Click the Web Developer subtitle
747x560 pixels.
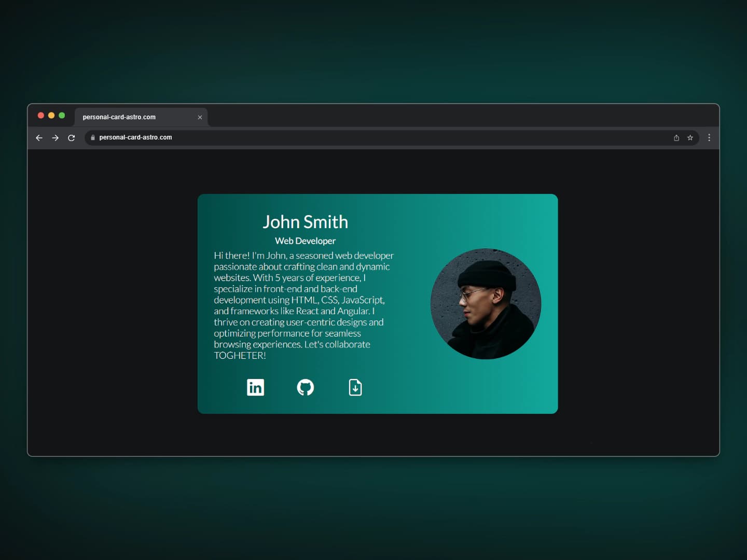[x=305, y=241]
